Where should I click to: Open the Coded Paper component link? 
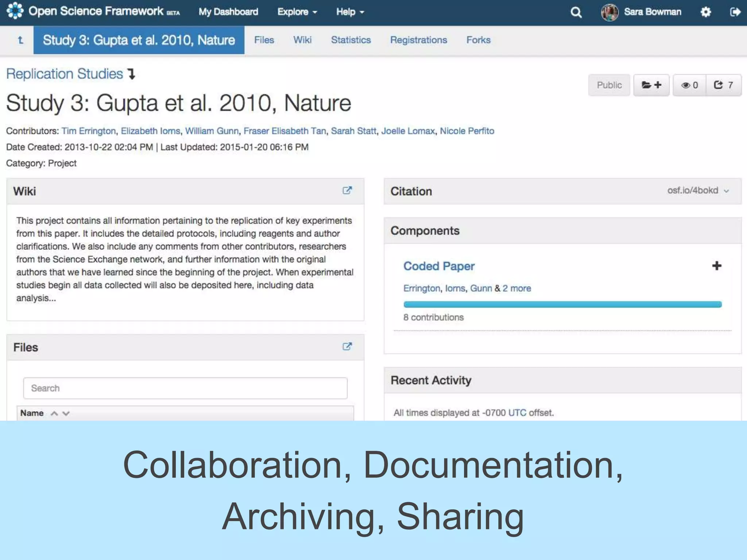point(439,266)
